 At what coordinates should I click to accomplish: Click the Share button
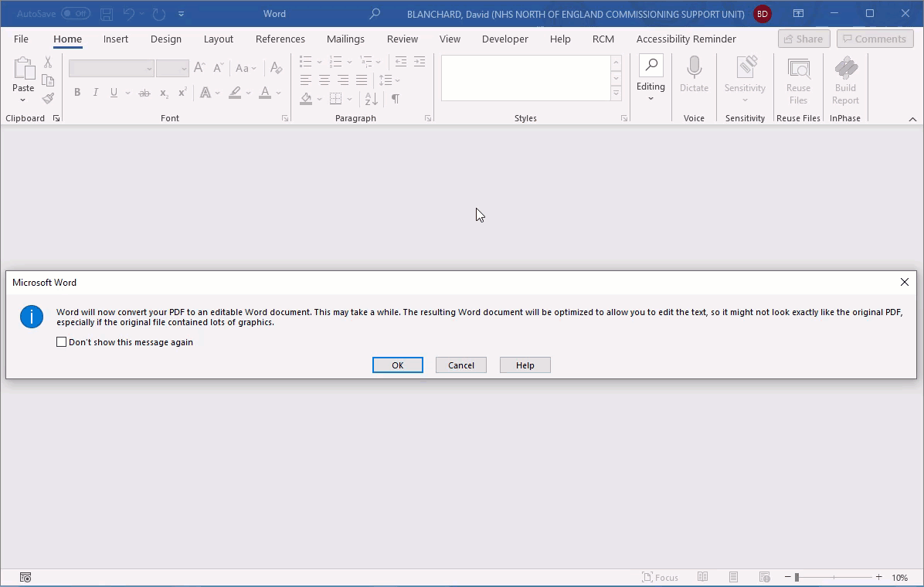pos(803,39)
